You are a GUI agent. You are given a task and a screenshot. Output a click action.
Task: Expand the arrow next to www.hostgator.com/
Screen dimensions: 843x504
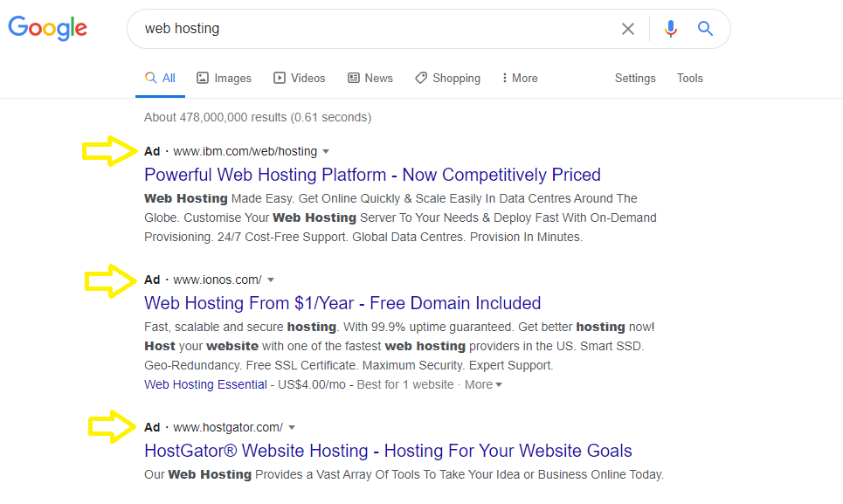[292, 428]
